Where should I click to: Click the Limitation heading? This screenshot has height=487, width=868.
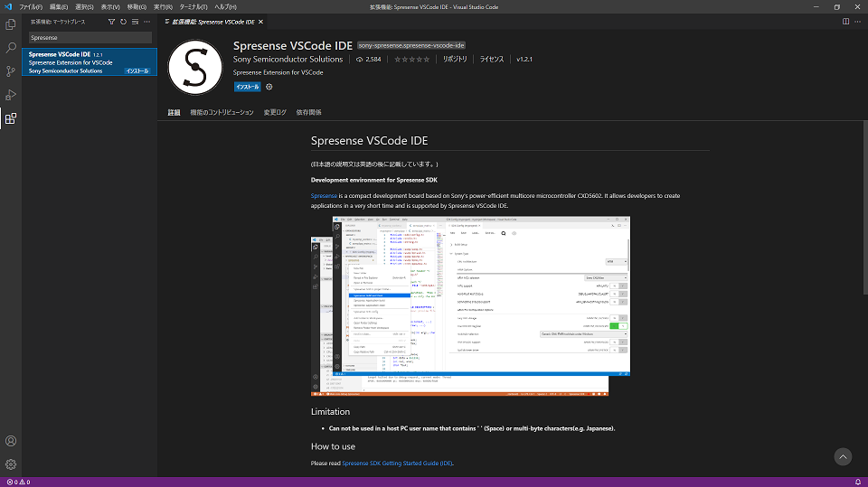point(330,412)
